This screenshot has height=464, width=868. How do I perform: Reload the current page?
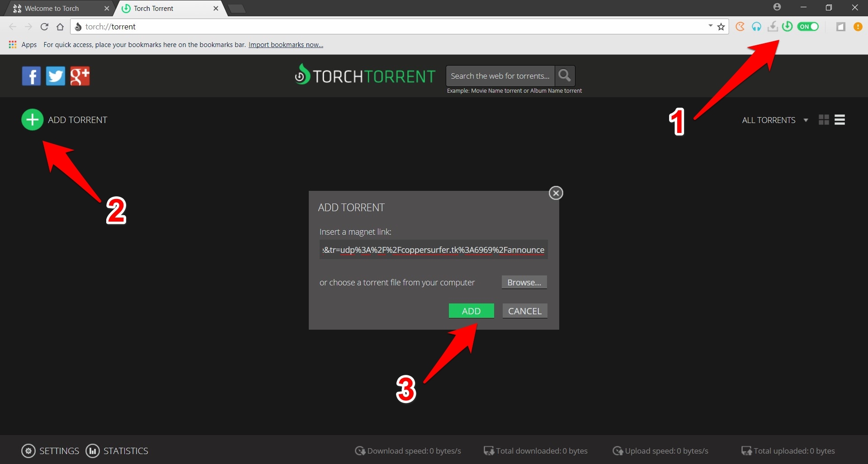[44, 27]
